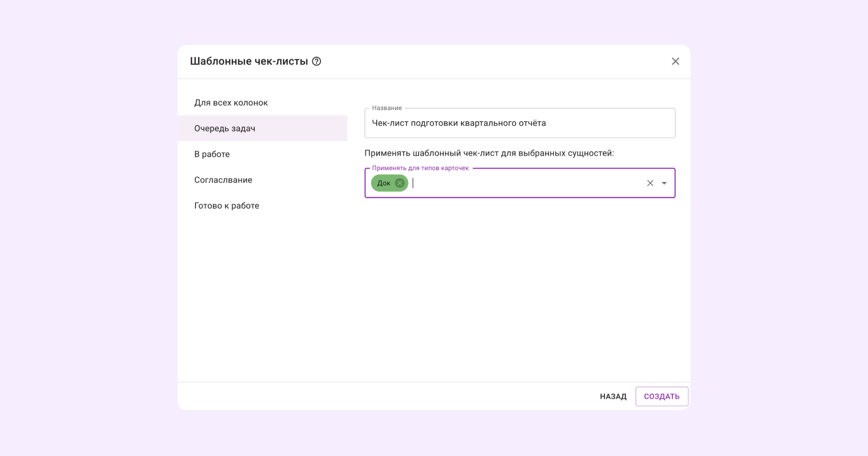Expand the card types dropdown arrow
The height and width of the screenshot is (456, 868).
pos(664,183)
